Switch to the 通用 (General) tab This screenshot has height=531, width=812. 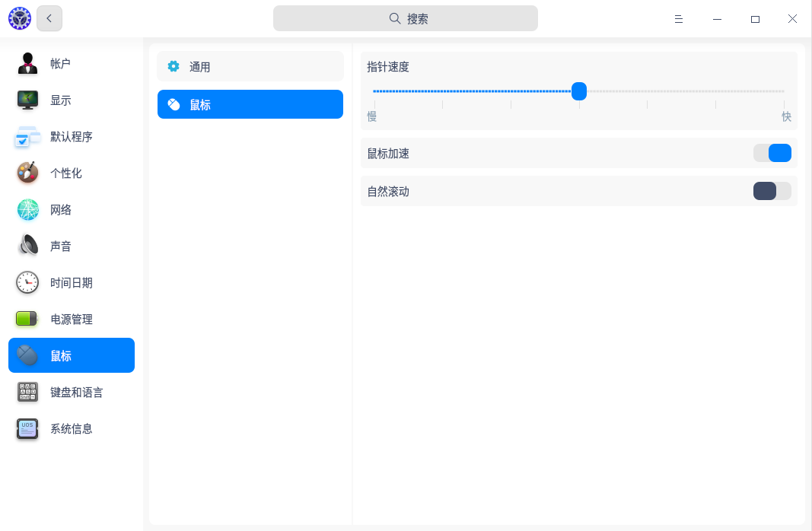250,66
